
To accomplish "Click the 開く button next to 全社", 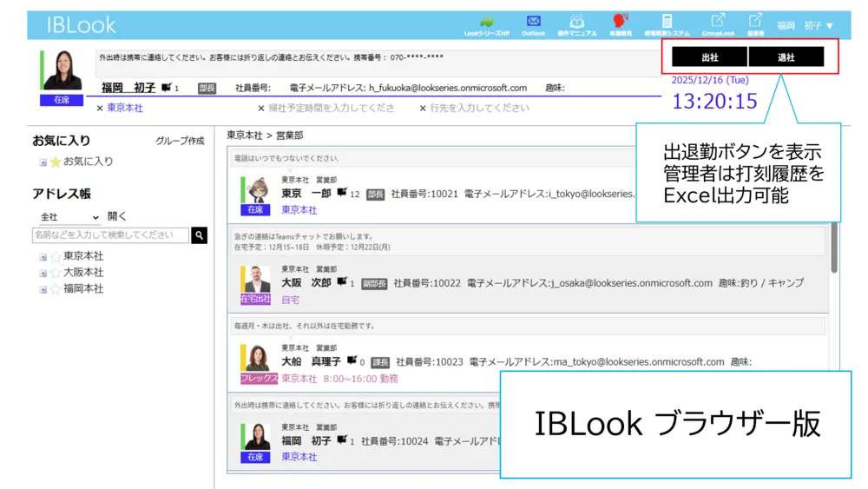I will point(117,216).
